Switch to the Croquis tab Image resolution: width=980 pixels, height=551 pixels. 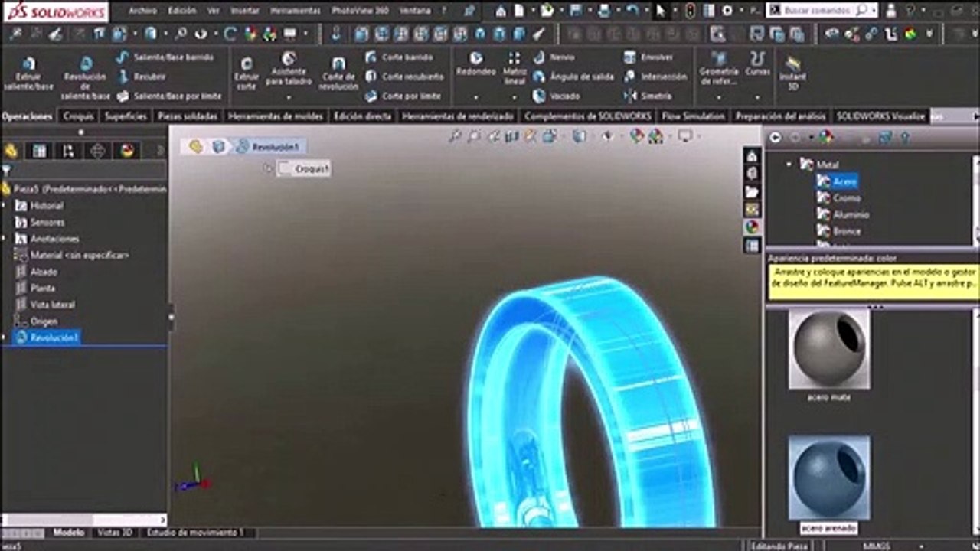click(78, 116)
